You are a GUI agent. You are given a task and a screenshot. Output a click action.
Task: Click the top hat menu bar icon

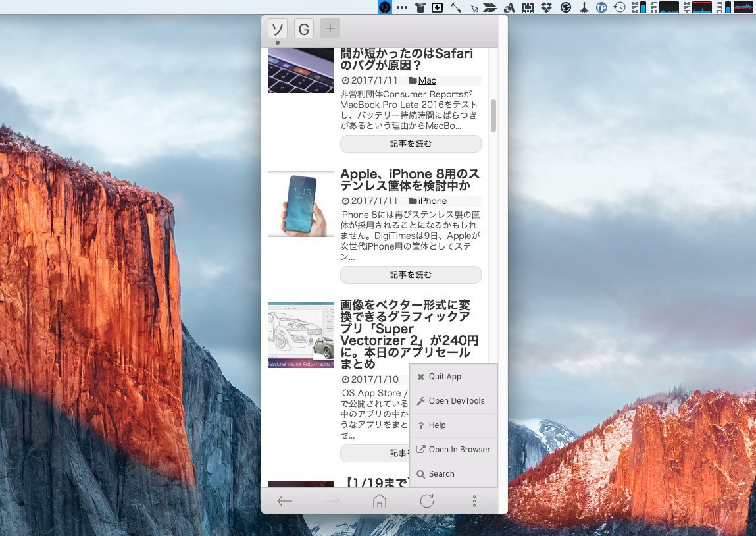click(x=420, y=7)
